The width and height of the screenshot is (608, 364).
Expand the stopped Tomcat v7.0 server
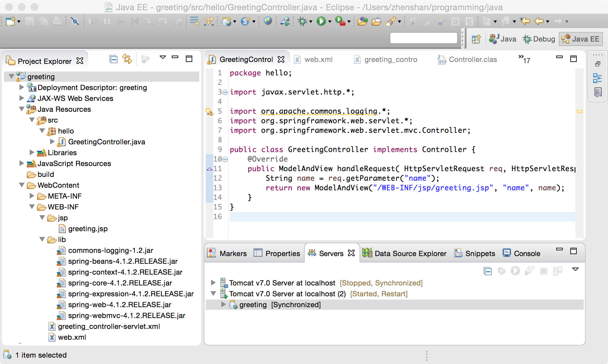click(213, 283)
